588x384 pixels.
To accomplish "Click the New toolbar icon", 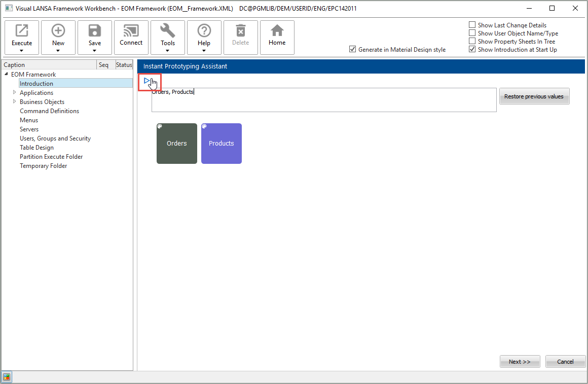I will coord(58,31).
